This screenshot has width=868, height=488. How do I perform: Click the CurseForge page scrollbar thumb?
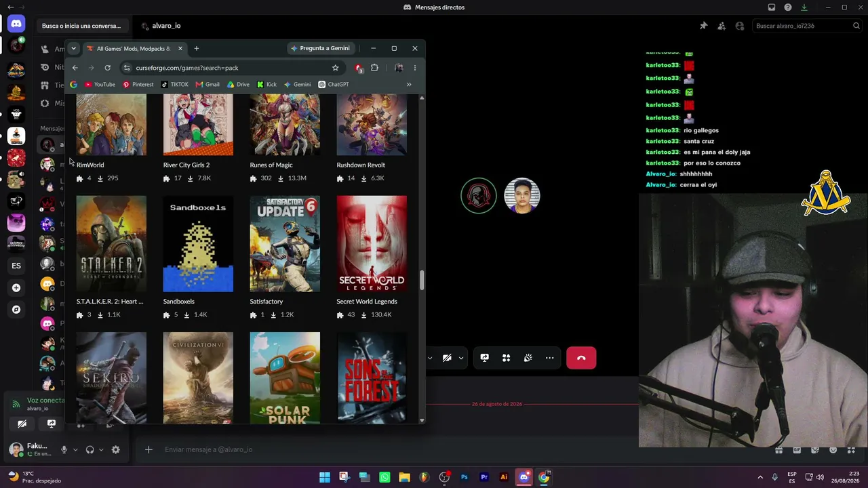421,281
